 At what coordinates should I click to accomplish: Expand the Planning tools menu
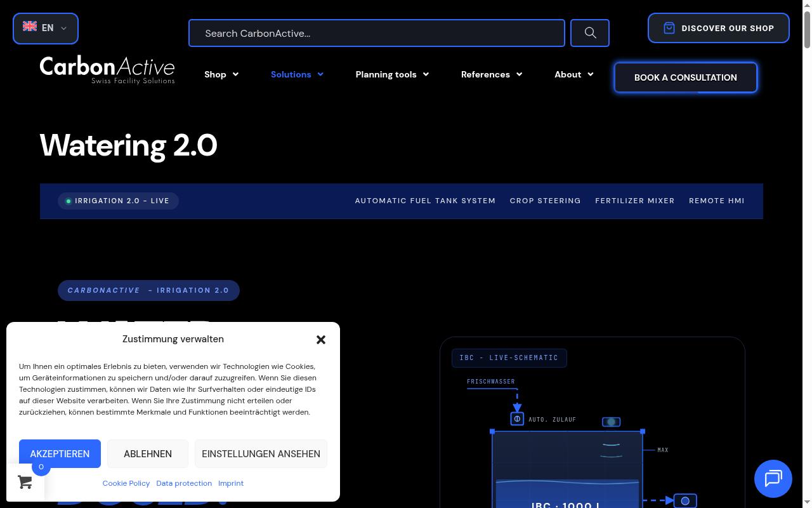pos(392,74)
